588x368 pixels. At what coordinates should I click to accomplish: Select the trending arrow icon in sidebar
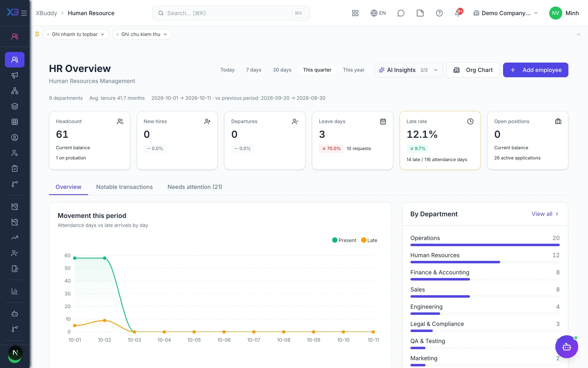point(14,238)
